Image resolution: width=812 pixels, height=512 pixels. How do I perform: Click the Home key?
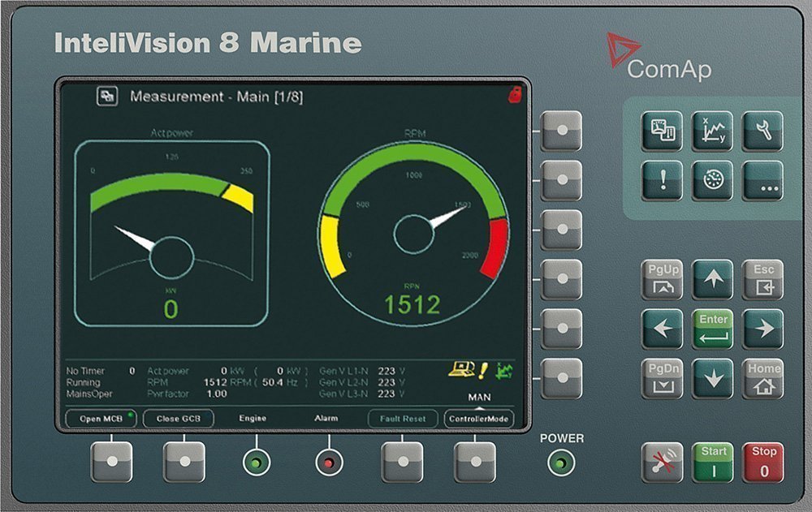point(762,379)
